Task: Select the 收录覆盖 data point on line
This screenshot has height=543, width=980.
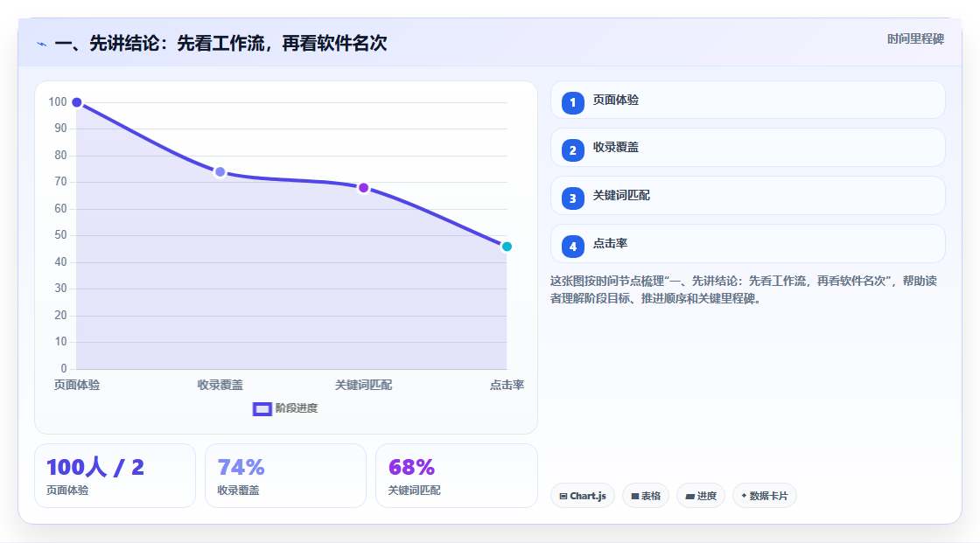Action: click(220, 172)
